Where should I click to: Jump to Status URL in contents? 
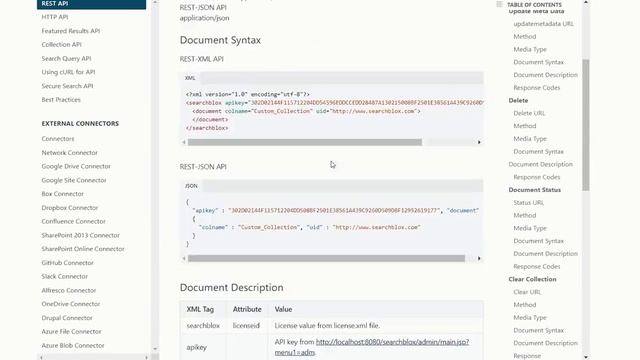[529, 202]
